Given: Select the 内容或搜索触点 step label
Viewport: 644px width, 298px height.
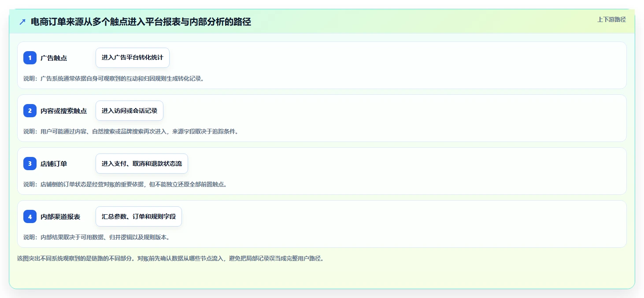Looking at the screenshot, I should click(x=63, y=111).
